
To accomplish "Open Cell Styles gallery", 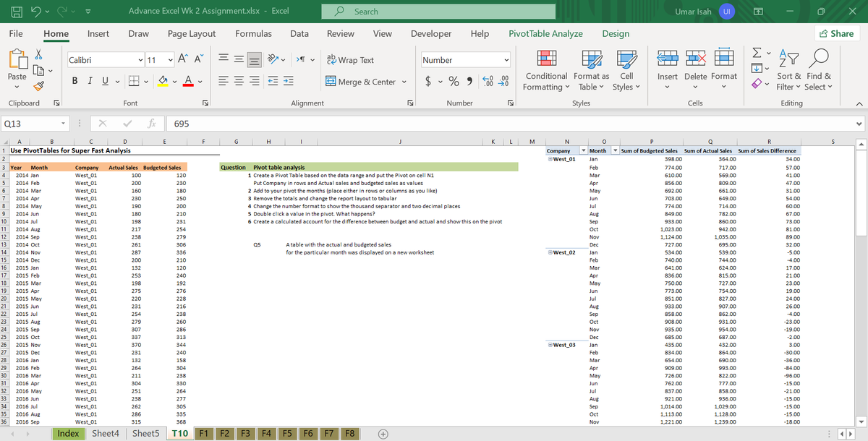I will pos(626,70).
